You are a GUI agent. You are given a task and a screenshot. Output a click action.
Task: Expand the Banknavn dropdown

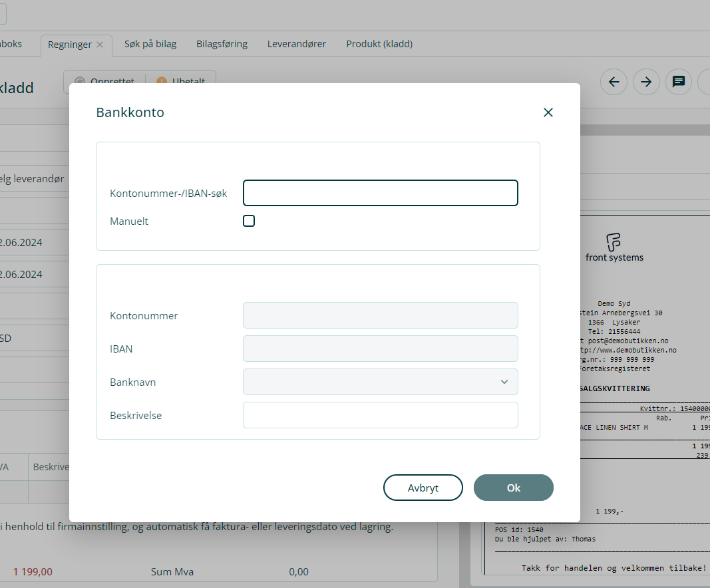coord(380,382)
